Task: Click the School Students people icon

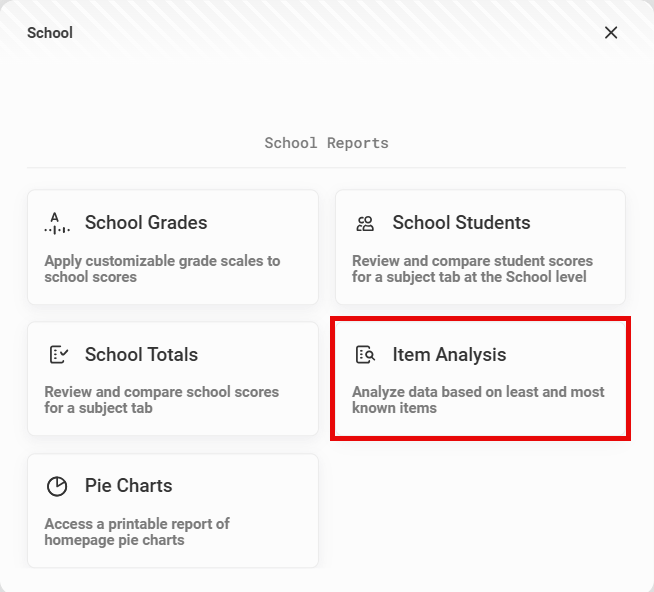Action: click(365, 224)
